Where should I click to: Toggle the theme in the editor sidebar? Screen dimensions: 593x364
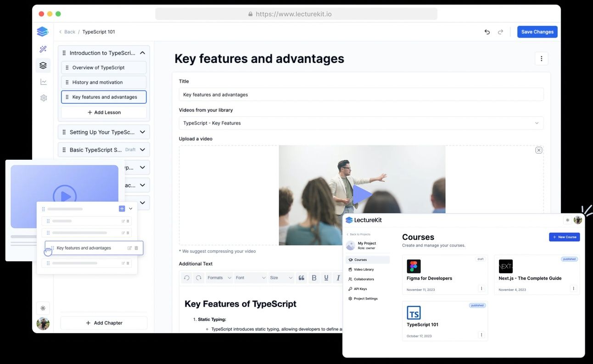point(43,308)
